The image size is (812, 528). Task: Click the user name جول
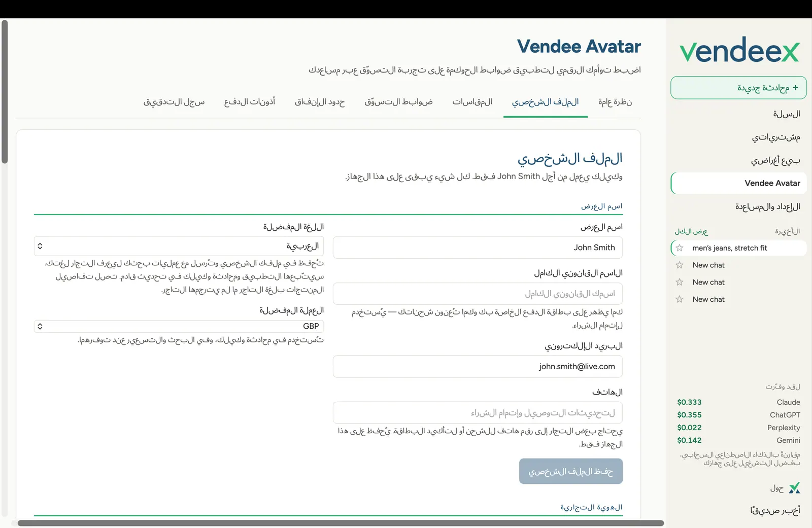tap(777, 488)
